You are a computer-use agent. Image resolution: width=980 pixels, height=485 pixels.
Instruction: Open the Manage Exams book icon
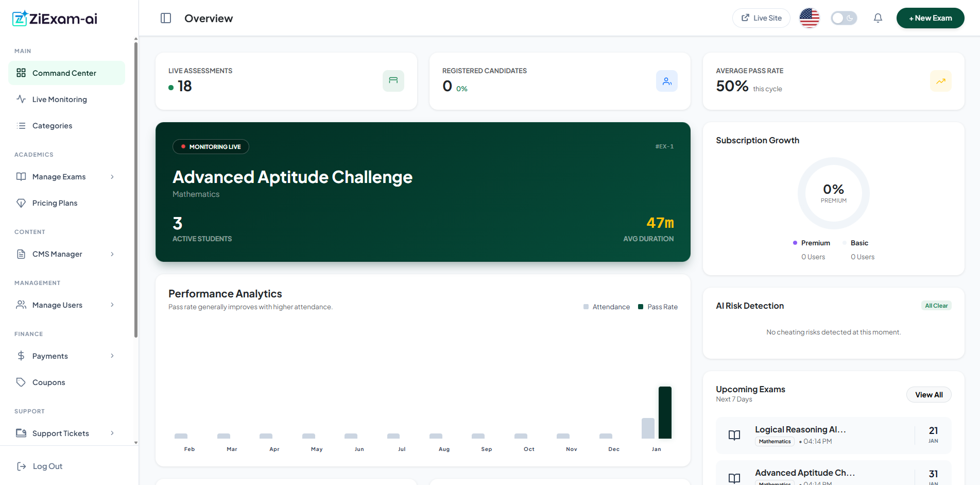[21, 176]
